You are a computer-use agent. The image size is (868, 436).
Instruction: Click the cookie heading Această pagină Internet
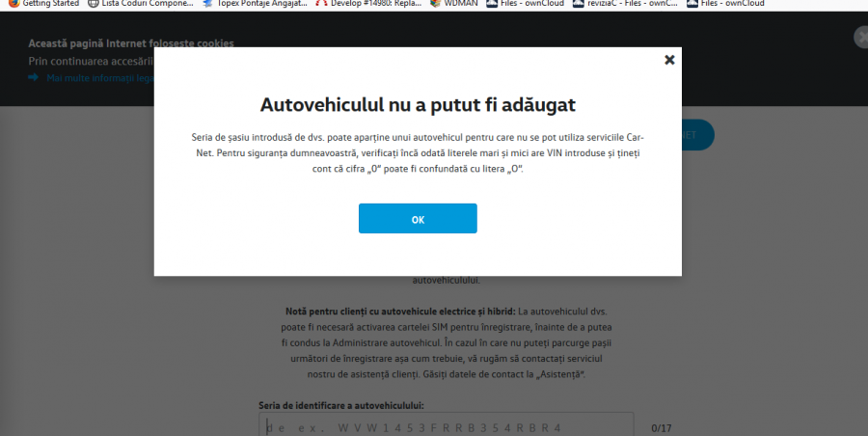point(131,43)
